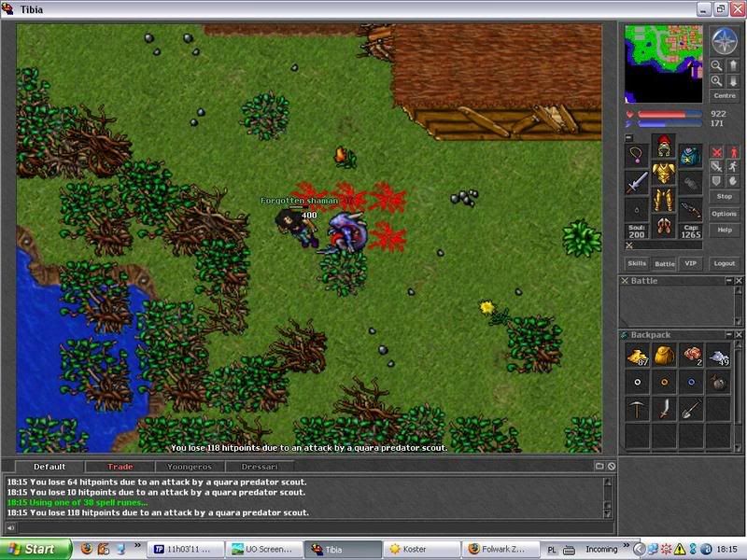
Task: Toggle the Battle window button
Action: click(x=664, y=263)
